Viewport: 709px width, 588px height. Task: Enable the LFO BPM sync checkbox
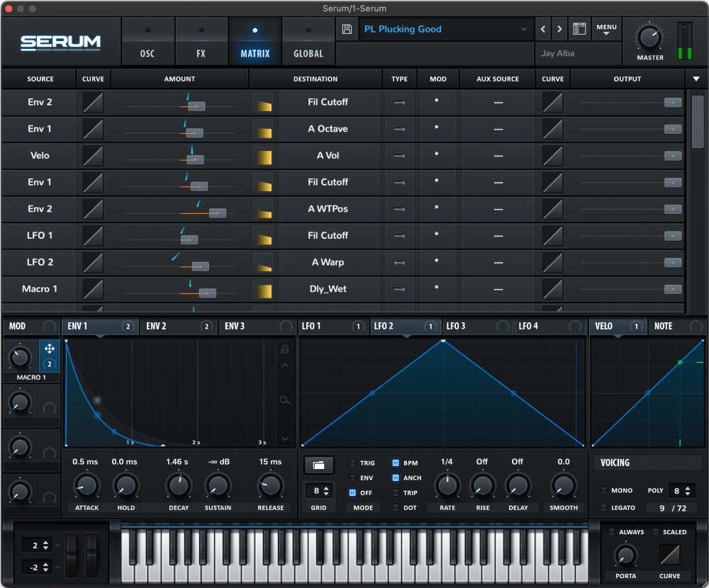tap(396, 463)
